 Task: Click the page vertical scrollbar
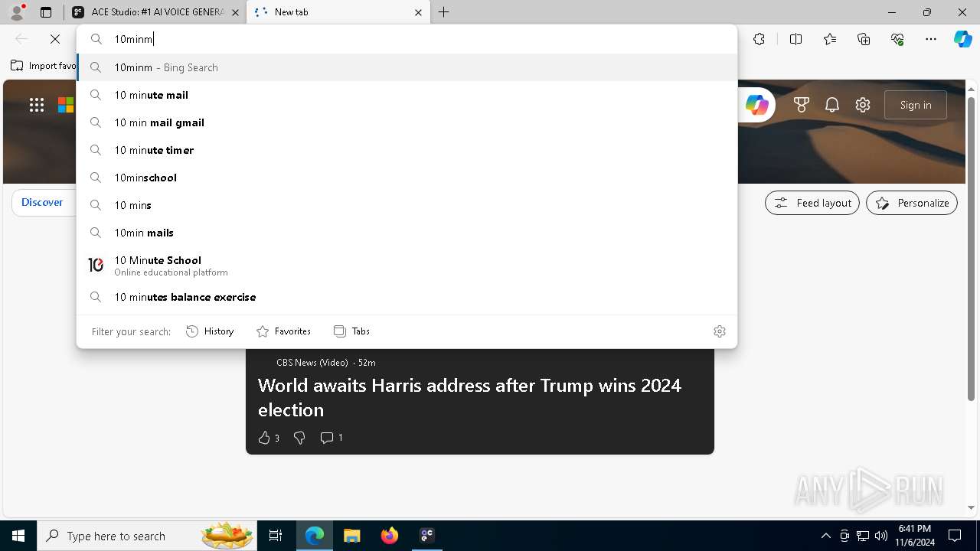[x=972, y=249]
